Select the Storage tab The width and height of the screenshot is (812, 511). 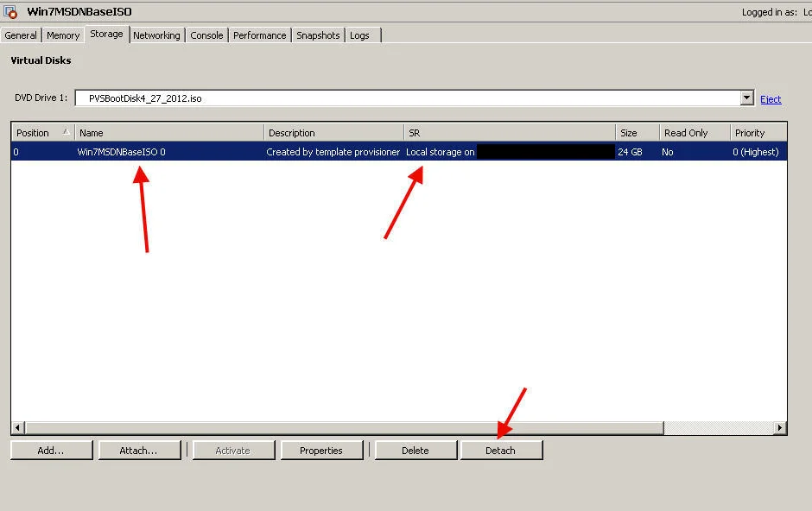106,35
